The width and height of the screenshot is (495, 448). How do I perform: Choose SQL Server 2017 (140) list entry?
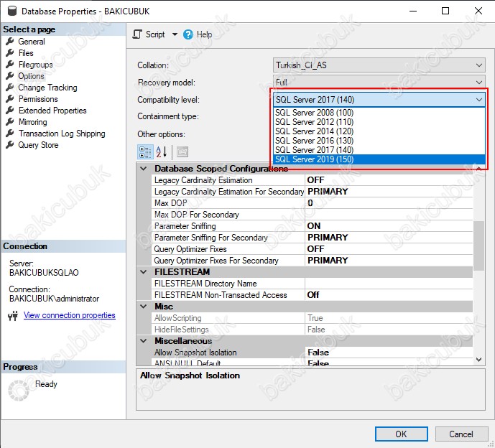point(379,150)
